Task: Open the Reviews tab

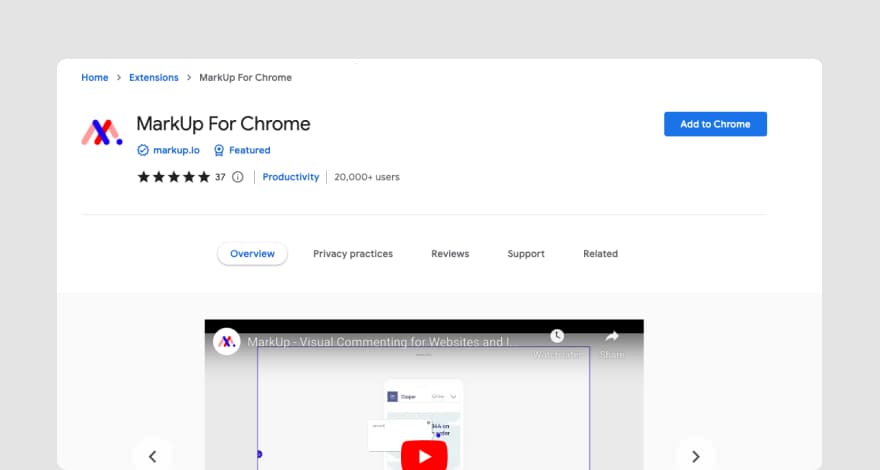Action: click(450, 254)
